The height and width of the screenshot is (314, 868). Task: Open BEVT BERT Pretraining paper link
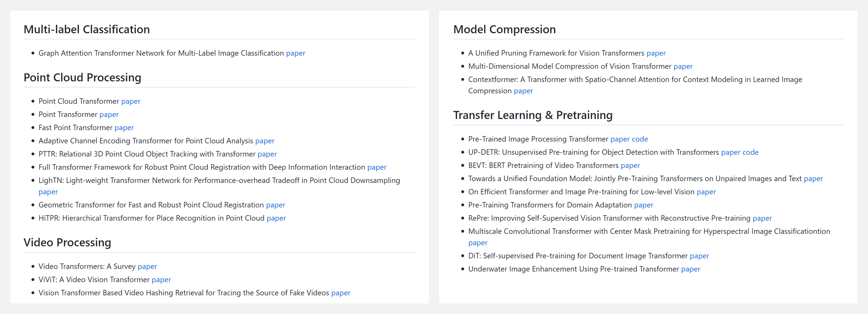(630, 166)
